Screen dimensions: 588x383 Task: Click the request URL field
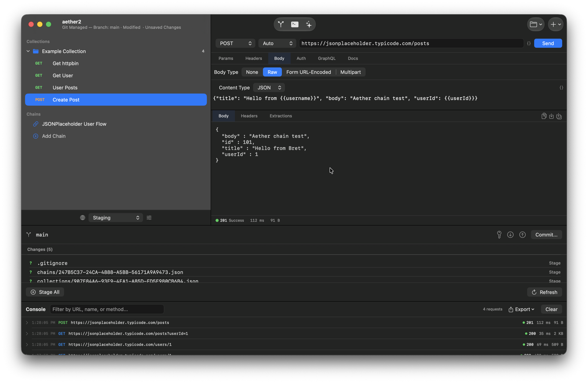411,43
